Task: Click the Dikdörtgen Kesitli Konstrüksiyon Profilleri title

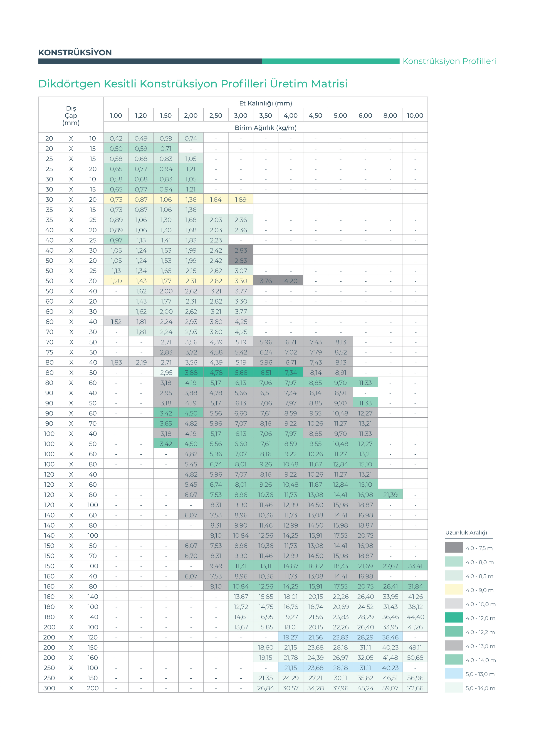Action: (x=193, y=84)
